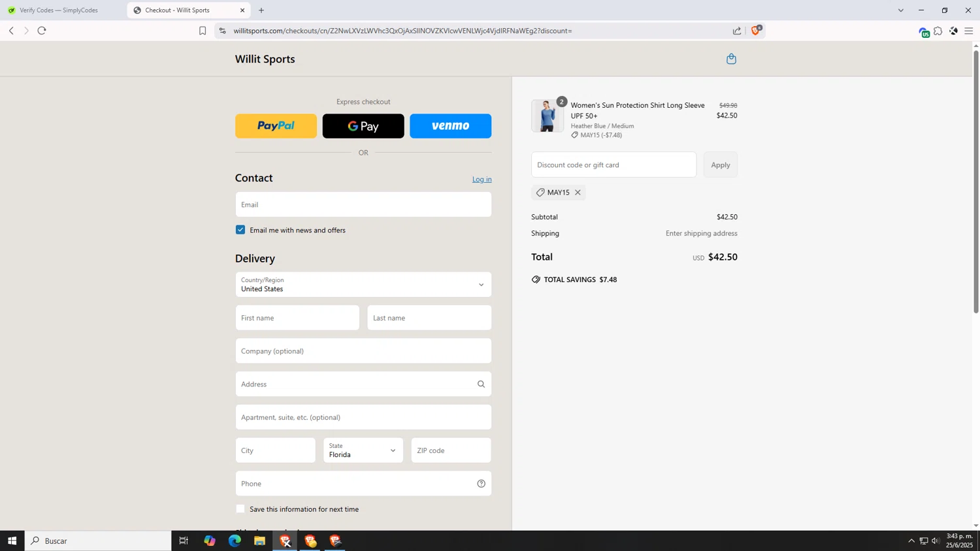Open the shopping bag cart icon
This screenshot has width=980, height=551.
pos(731,59)
